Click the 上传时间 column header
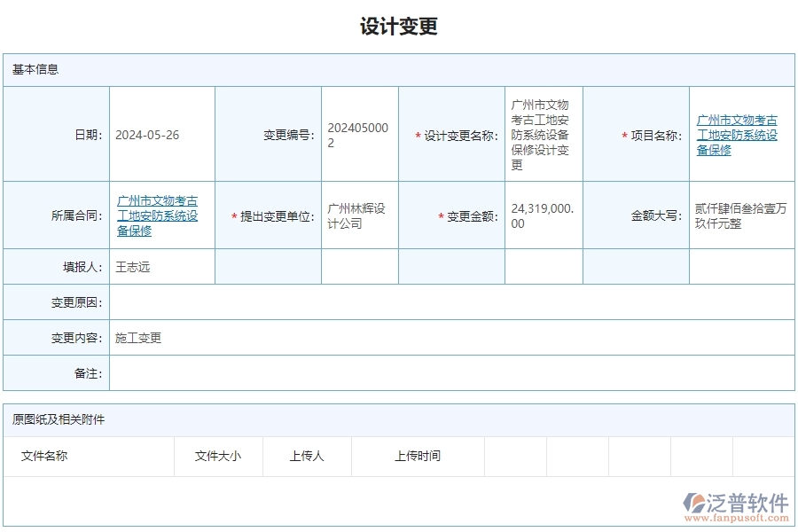Screen dimensions: 798x532 417,456
